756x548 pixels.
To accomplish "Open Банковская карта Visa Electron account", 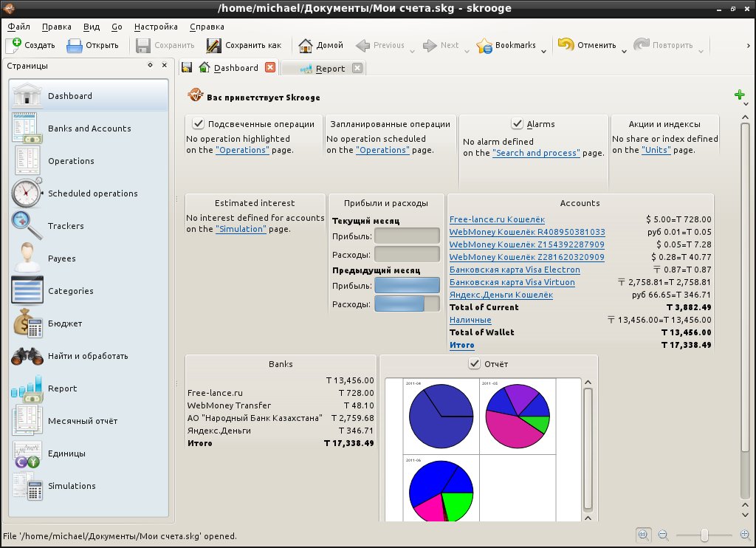I will [x=515, y=270].
